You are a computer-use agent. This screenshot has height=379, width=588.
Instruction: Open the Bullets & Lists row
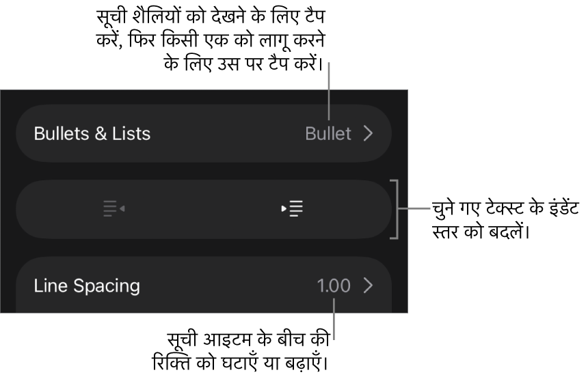pyautogui.click(x=204, y=133)
